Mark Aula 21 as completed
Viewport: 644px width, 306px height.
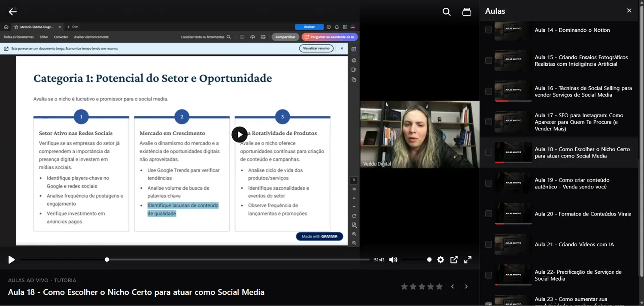[x=489, y=244]
